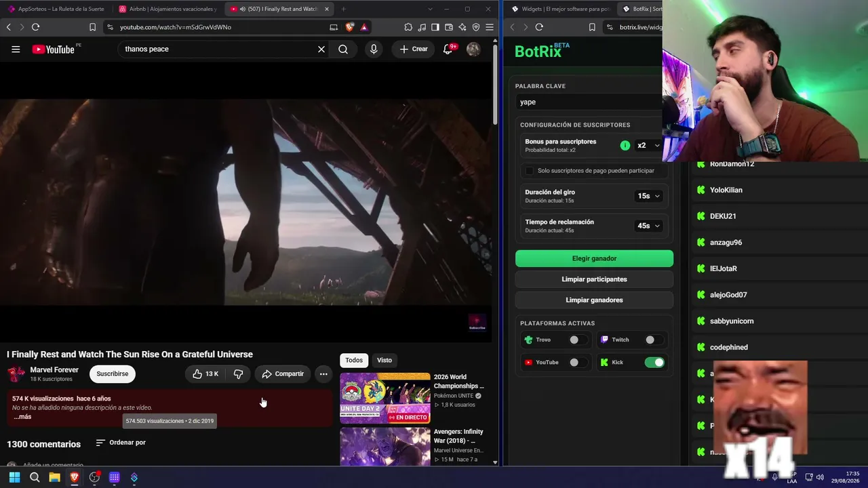Switch to the Airbnb tab

(x=167, y=9)
